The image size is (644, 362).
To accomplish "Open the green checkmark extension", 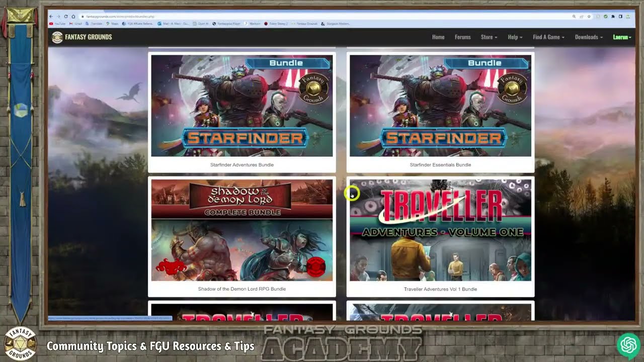I will point(606,17).
